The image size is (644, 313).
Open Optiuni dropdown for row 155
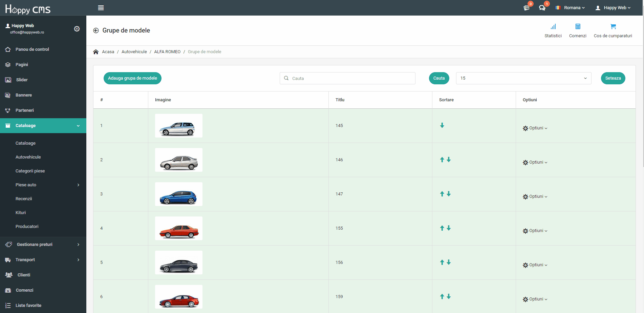pyautogui.click(x=535, y=231)
